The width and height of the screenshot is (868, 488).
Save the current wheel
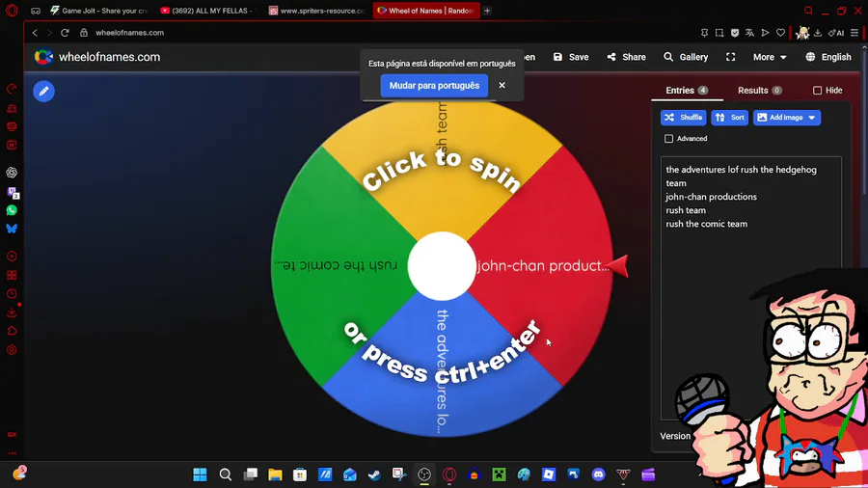(571, 57)
